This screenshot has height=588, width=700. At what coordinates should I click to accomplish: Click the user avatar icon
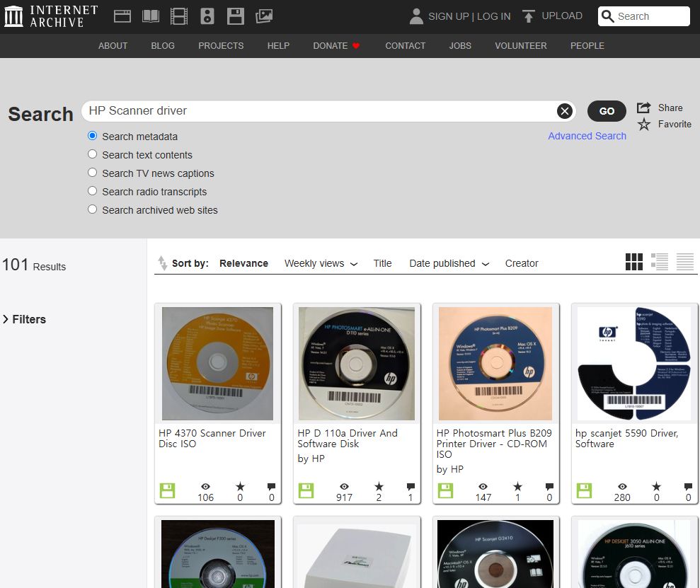tap(416, 16)
